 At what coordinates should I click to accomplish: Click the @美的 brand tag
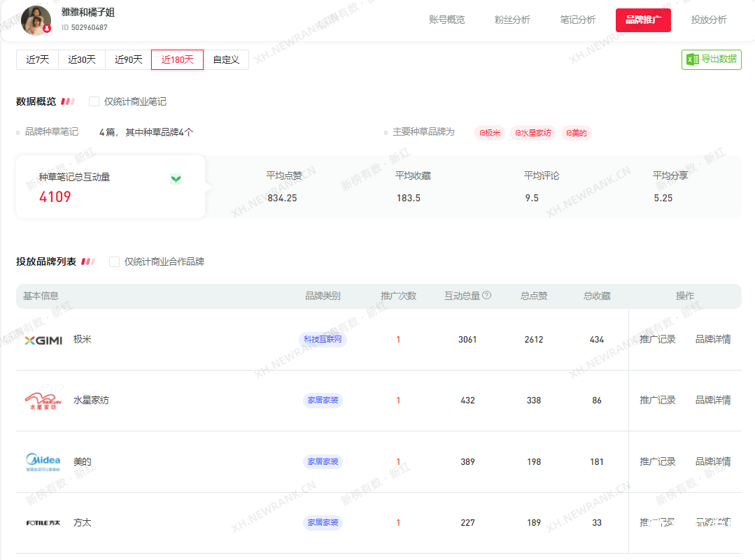[577, 133]
